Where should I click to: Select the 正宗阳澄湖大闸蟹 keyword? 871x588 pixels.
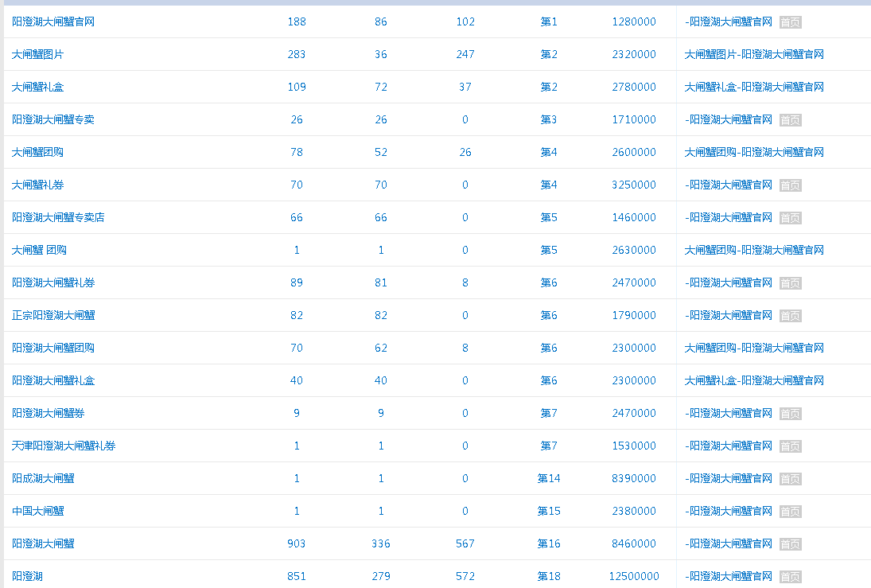[53, 315]
